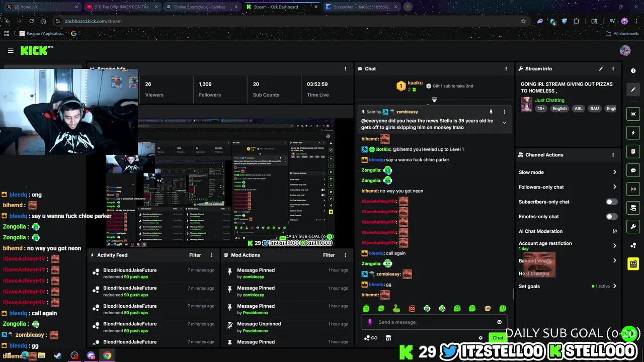
Task: Click the broadcast signal sidebar icon
Action: 633,189
